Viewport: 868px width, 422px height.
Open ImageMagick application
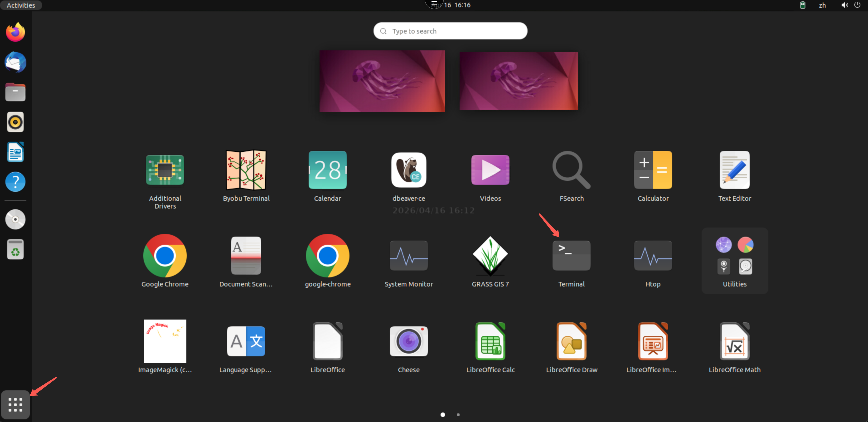click(x=165, y=342)
